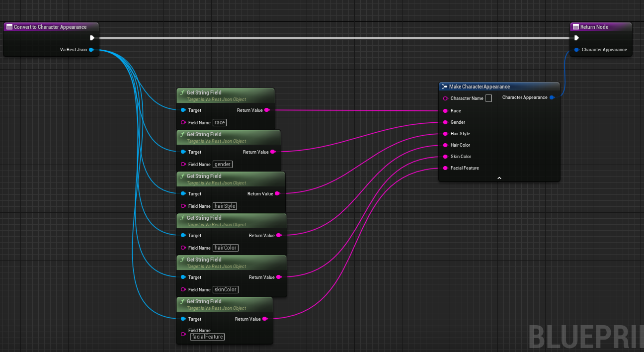The width and height of the screenshot is (644, 352).
Task: Select the Make CharacterAppearance node title
Action: pyautogui.click(x=480, y=87)
